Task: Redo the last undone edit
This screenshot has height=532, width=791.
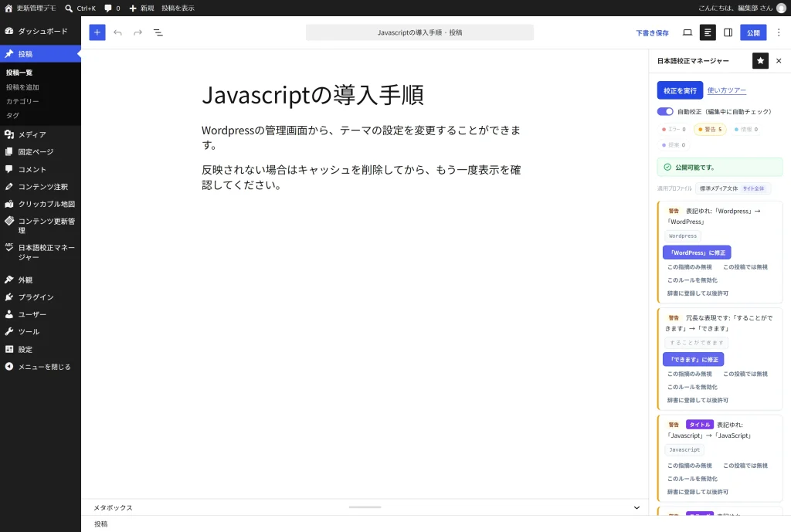Action: 137,32
